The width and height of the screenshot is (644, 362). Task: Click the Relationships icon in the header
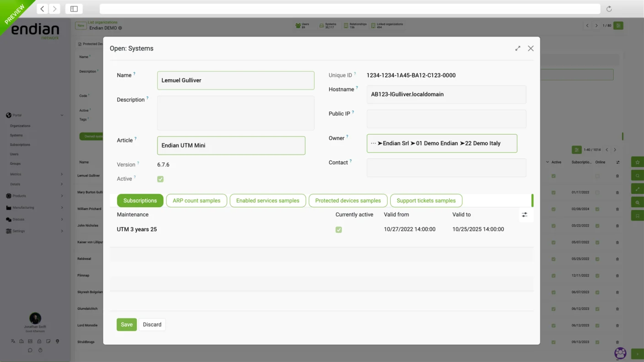347,26
